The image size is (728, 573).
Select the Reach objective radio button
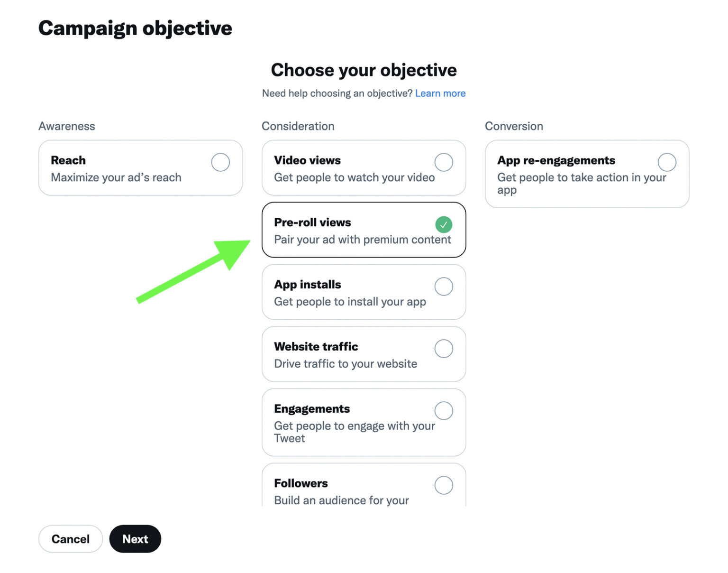pyautogui.click(x=220, y=162)
